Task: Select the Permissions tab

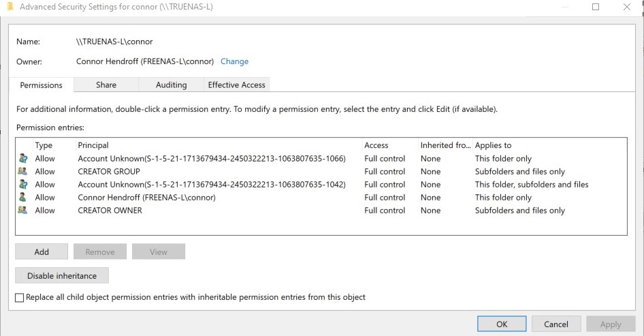Action: 41,85
